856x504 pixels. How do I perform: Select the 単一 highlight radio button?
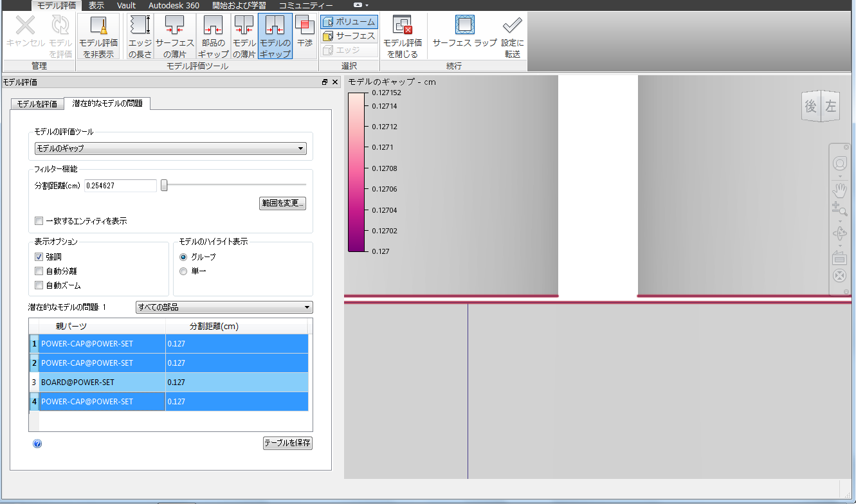pyautogui.click(x=183, y=271)
